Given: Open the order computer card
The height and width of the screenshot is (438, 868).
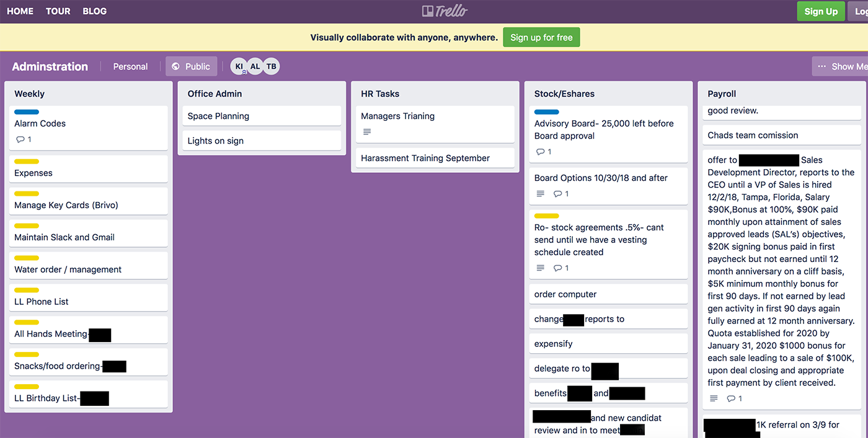Looking at the screenshot, I should tap(609, 294).
